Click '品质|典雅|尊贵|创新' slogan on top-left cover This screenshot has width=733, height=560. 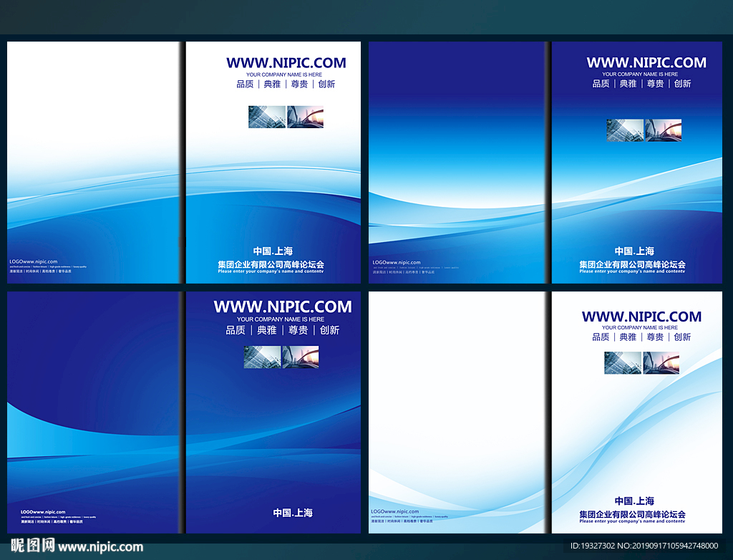click(286, 85)
